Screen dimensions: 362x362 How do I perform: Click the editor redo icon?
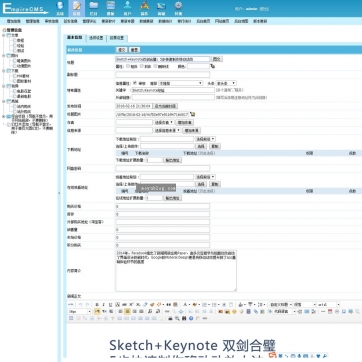tap(87, 305)
